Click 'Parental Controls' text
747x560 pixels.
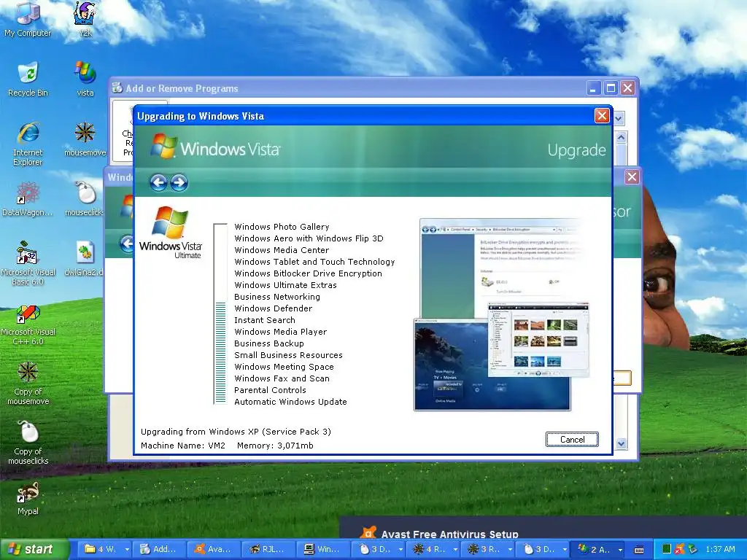click(270, 390)
